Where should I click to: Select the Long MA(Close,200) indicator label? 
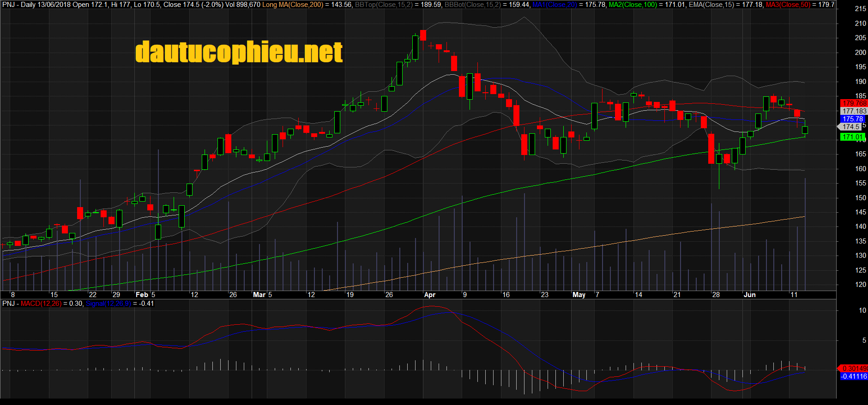click(x=293, y=5)
